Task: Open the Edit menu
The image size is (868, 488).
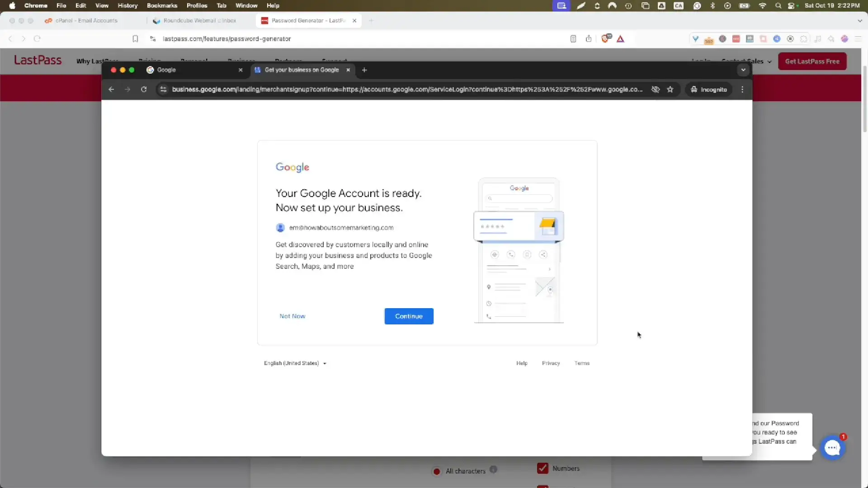Action: (x=81, y=5)
